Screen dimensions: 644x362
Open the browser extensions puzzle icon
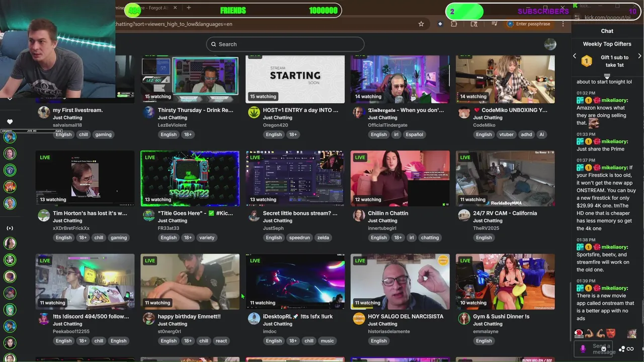click(x=454, y=24)
